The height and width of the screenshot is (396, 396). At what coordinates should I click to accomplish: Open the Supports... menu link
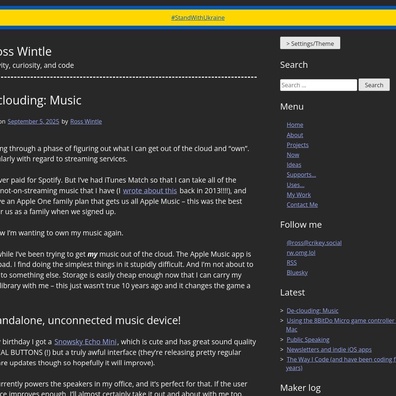pyautogui.click(x=301, y=175)
